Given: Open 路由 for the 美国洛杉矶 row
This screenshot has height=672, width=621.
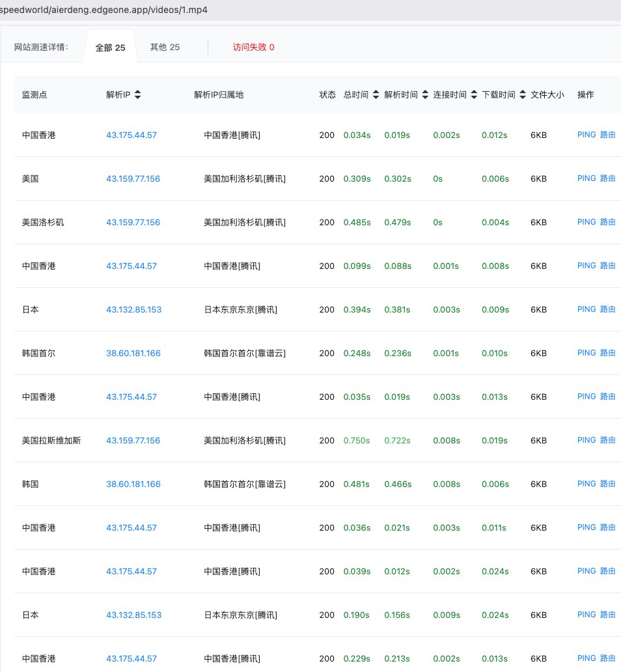Looking at the screenshot, I should click(x=608, y=222).
